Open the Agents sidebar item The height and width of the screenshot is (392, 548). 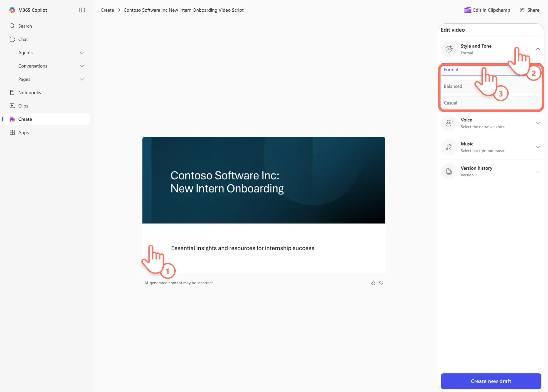tap(47, 53)
